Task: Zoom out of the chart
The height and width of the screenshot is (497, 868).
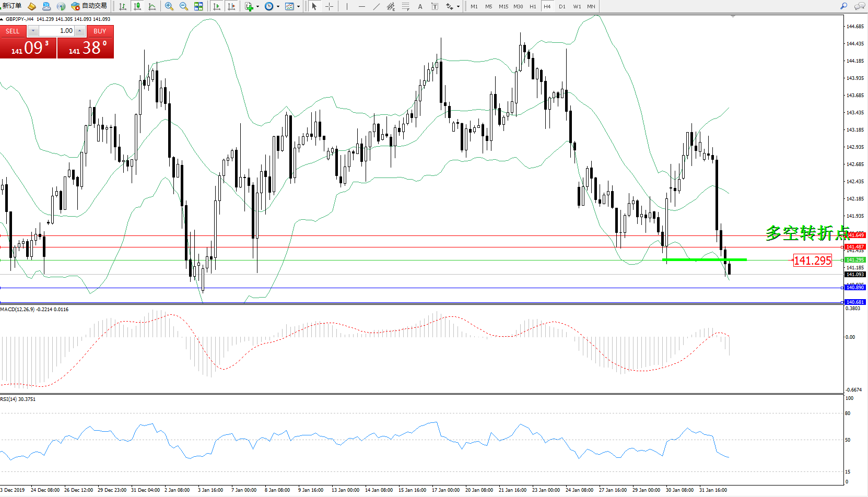Action: [x=184, y=6]
